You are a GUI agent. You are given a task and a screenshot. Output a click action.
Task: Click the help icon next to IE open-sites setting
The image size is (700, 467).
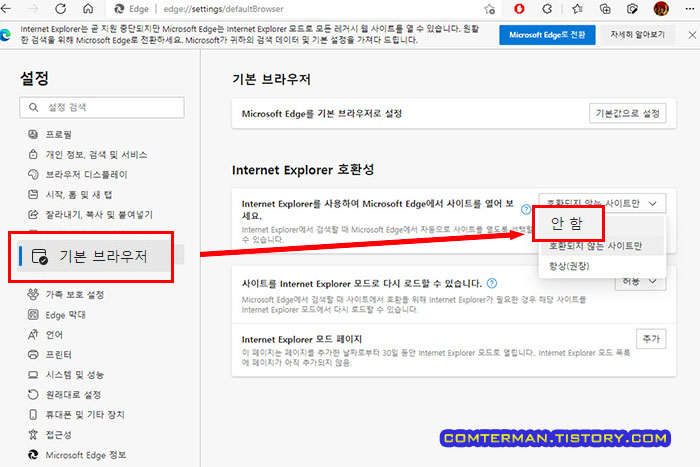click(x=526, y=209)
